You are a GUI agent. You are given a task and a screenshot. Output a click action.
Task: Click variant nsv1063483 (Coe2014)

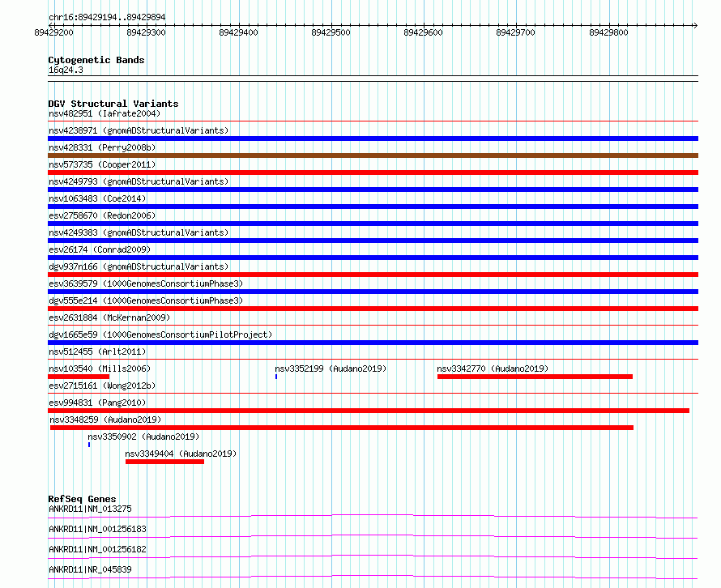[97, 198]
